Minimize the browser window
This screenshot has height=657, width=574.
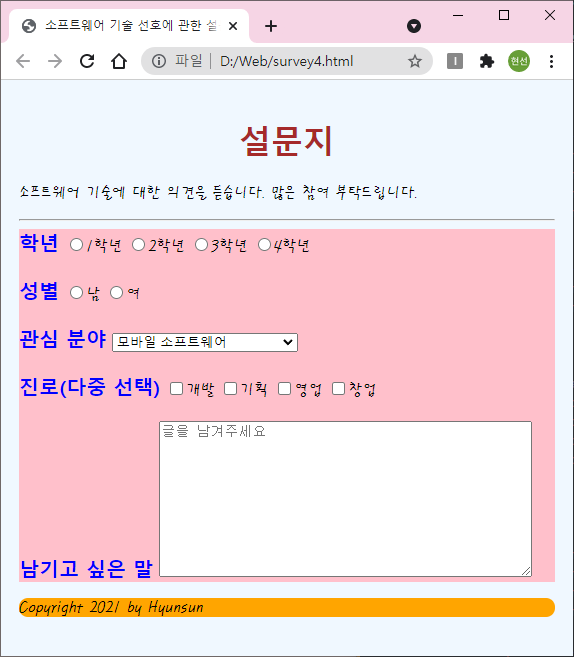458,16
